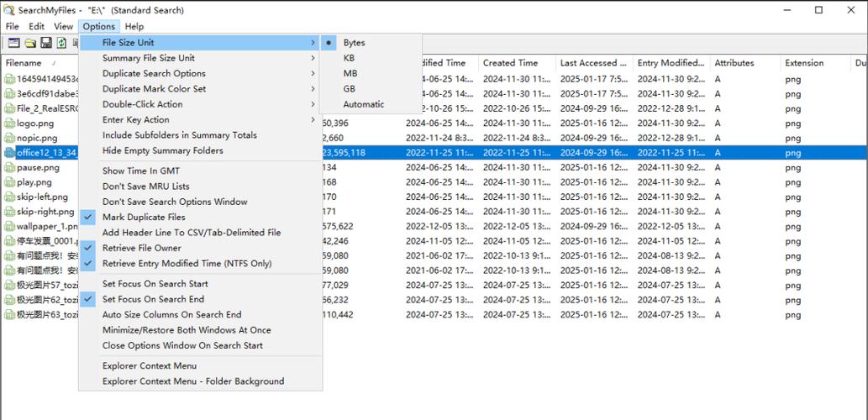The image size is (868, 420).
Task: Click the play.png file icon
Action: pos(9,182)
